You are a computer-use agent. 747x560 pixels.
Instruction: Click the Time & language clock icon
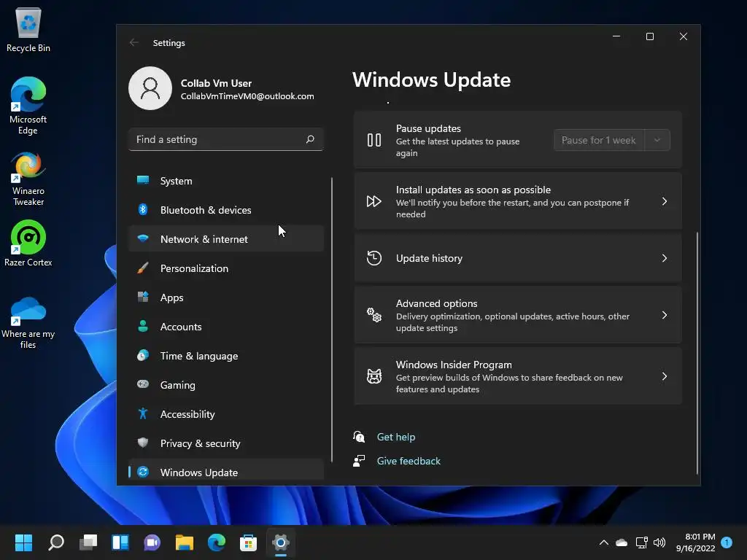(143, 355)
